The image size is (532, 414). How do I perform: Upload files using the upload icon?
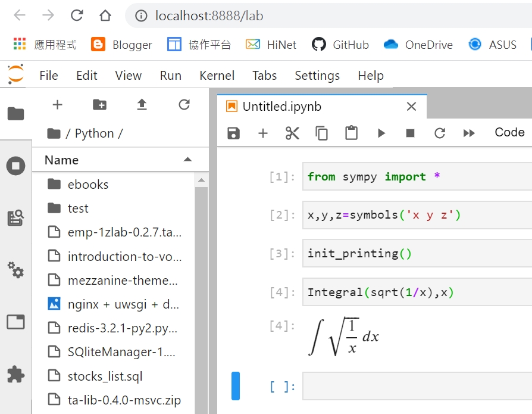tap(142, 105)
